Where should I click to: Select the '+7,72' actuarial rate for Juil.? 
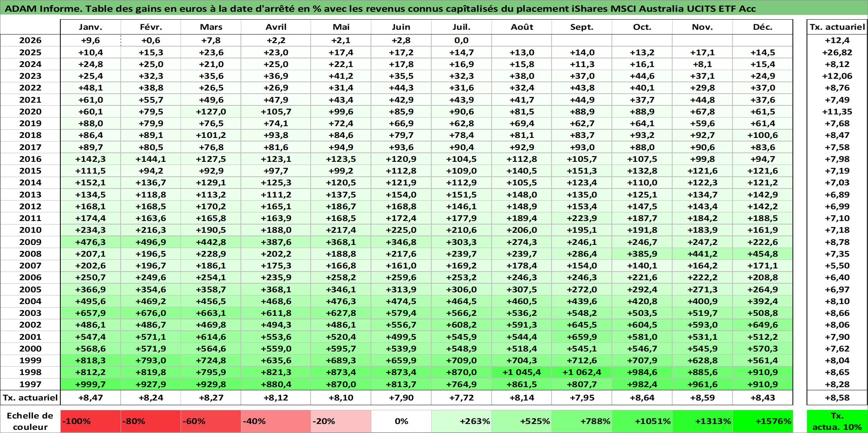click(461, 398)
